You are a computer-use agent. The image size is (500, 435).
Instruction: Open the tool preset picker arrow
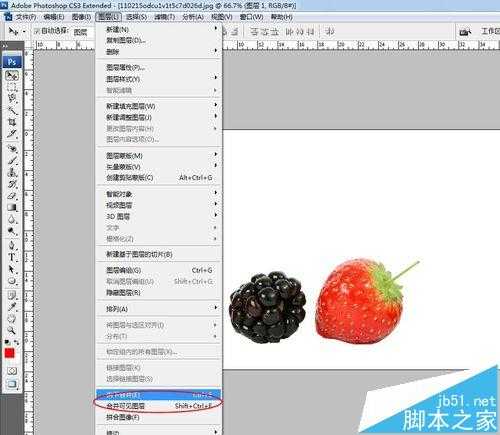point(24,31)
